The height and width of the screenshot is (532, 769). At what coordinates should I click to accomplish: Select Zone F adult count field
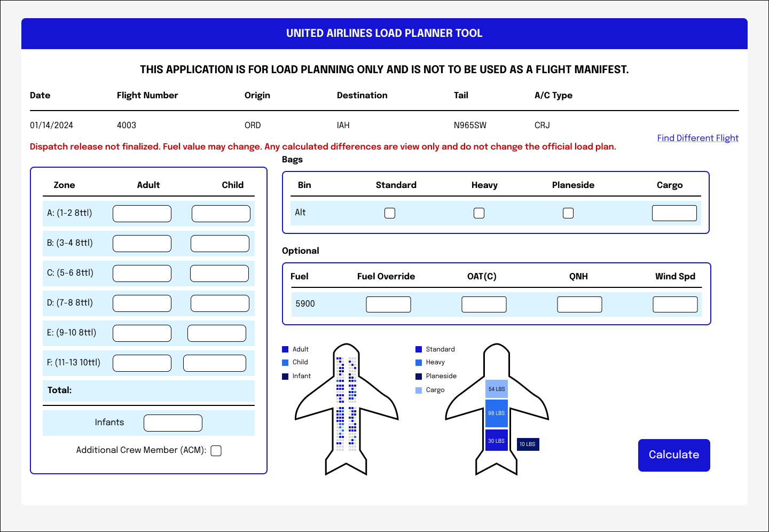pyautogui.click(x=142, y=363)
